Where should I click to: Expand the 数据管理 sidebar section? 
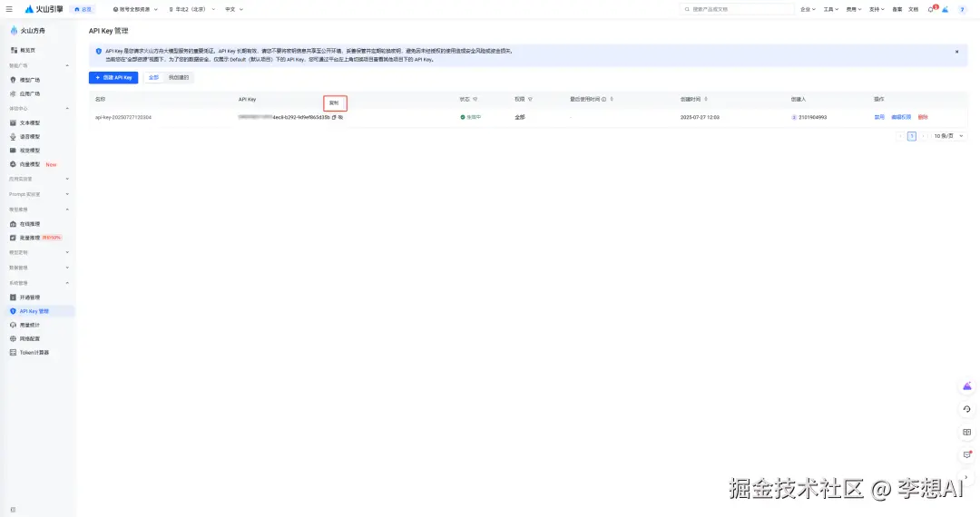tap(67, 268)
